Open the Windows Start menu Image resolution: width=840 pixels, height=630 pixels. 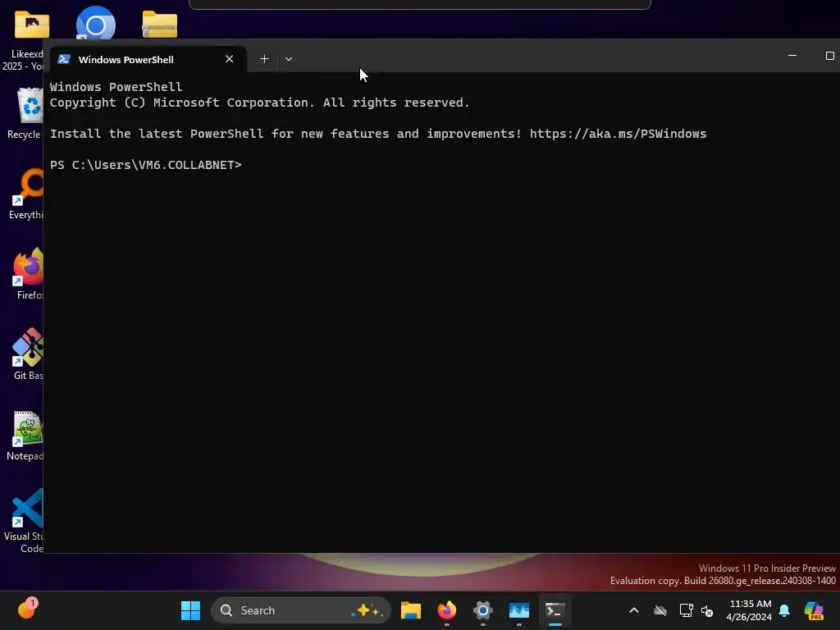[190, 610]
